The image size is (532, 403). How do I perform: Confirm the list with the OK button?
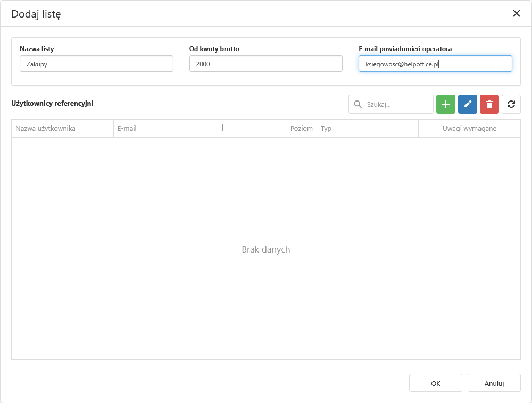click(435, 383)
